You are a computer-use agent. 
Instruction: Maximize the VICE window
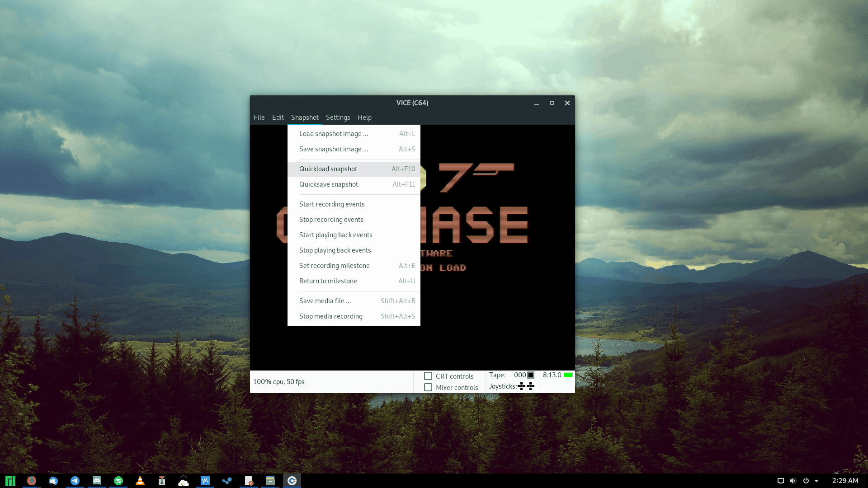pyautogui.click(x=552, y=103)
